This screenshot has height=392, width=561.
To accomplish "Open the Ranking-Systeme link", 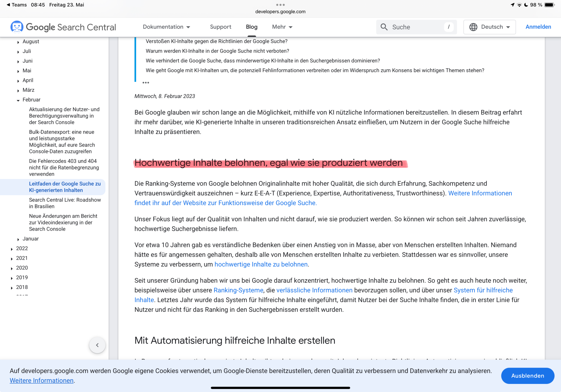I will (238, 290).
